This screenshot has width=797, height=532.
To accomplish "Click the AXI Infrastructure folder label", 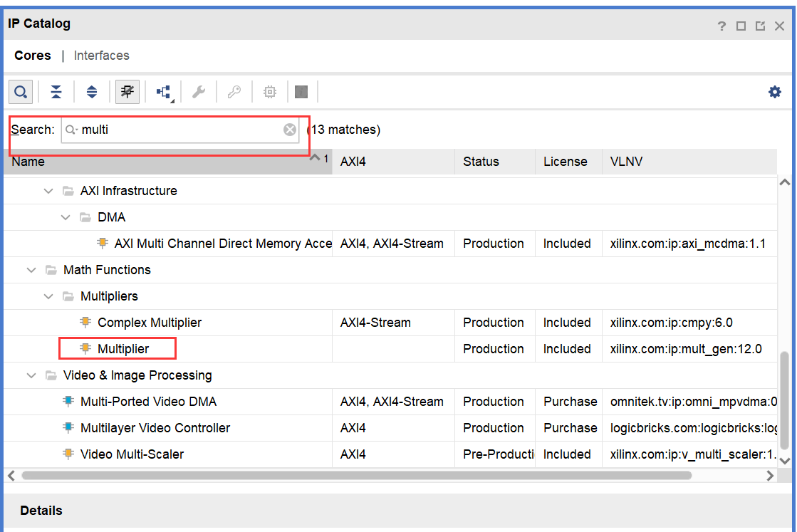I will pos(129,191).
